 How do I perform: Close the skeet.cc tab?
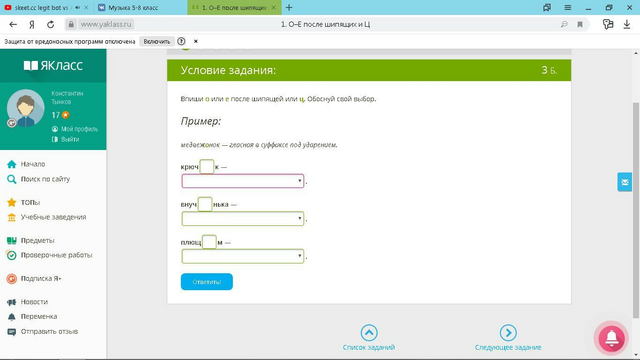pyautogui.click(x=86, y=7)
